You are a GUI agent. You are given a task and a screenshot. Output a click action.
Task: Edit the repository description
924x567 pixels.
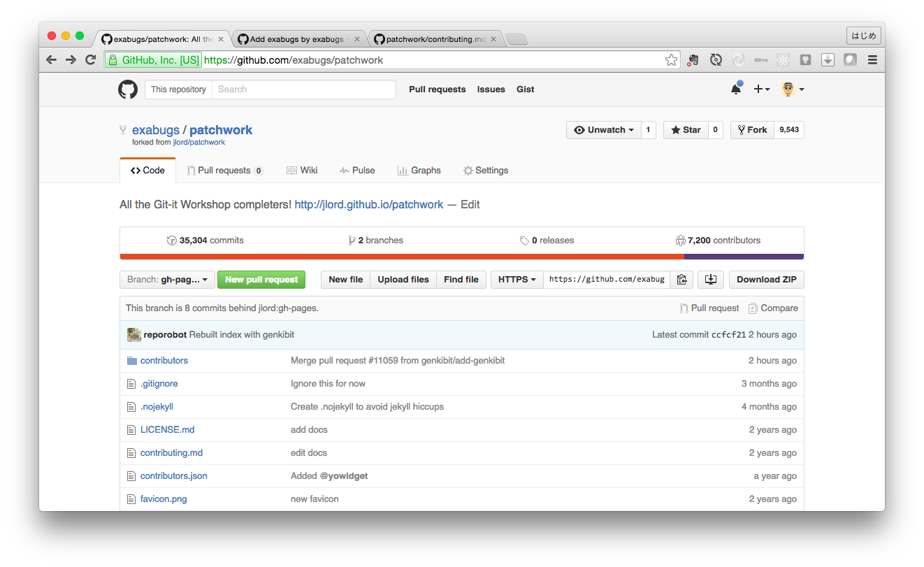click(x=470, y=205)
